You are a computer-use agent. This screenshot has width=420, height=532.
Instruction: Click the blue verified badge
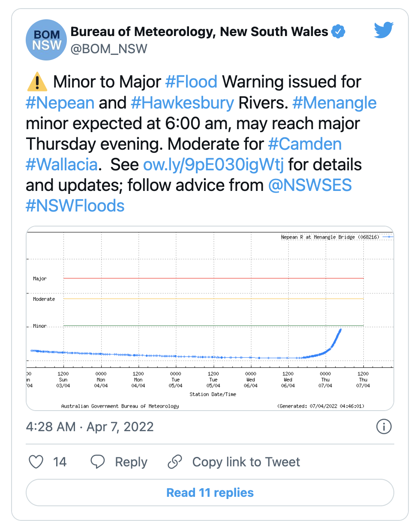coord(338,31)
